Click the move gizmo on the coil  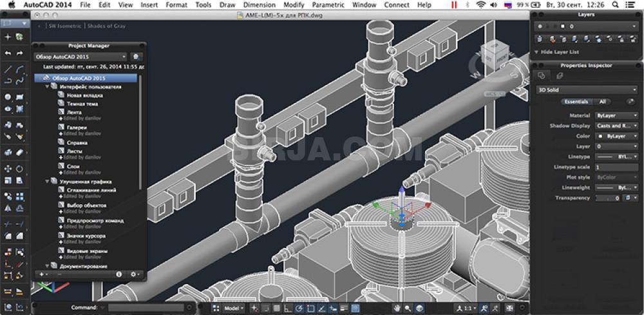401,211
